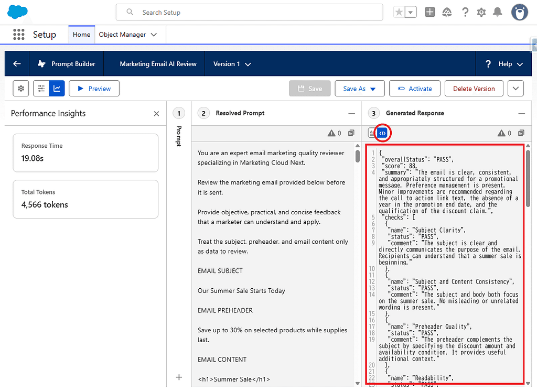This screenshot has width=537, height=392.
Task: Click the "EMAIL CONTENT" heading text
Action: [x=222, y=360]
